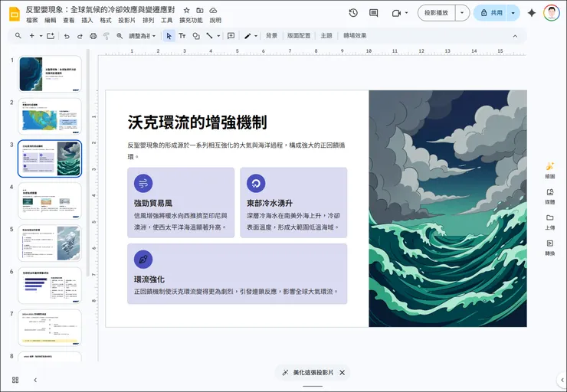Click the 背景 toolbar button

click(x=271, y=36)
